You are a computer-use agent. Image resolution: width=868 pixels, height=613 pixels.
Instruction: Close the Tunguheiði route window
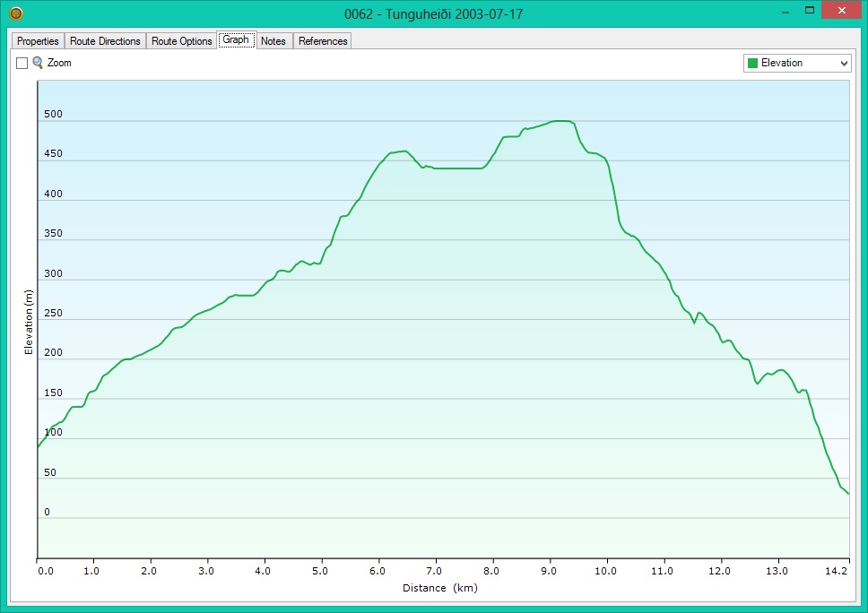[841, 11]
